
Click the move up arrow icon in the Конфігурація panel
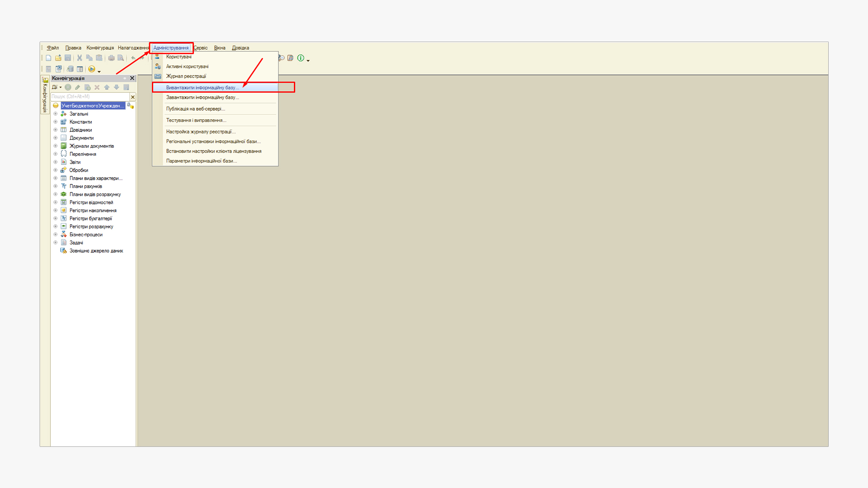(x=107, y=87)
